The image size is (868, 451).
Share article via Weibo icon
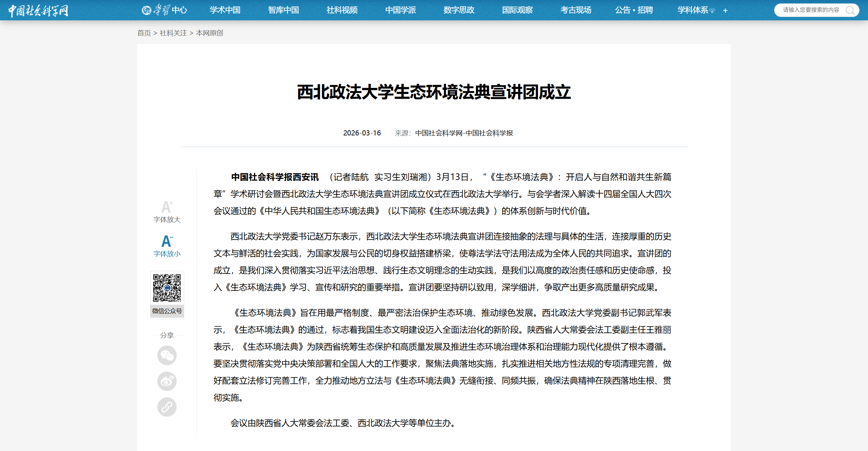[x=167, y=381]
